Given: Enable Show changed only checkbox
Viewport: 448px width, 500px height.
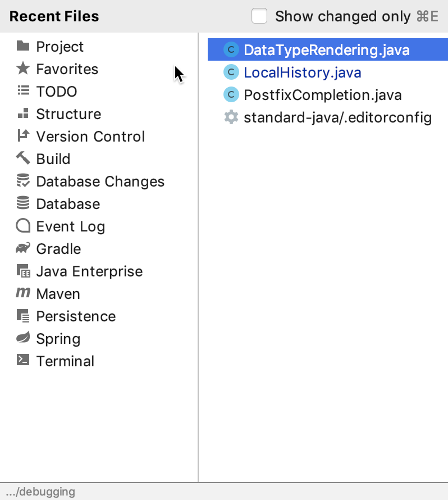Looking at the screenshot, I should click(259, 16).
